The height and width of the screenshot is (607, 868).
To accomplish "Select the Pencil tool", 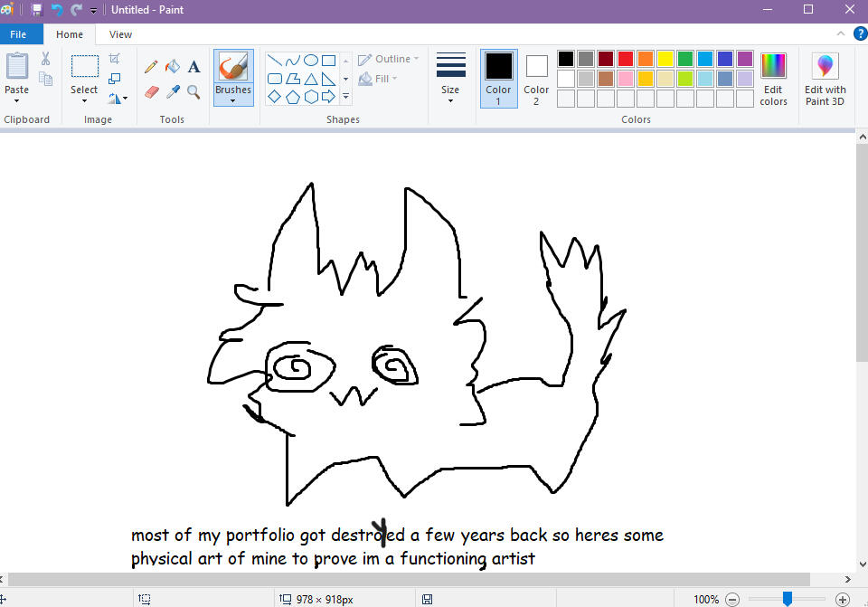I will click(151, 67).
